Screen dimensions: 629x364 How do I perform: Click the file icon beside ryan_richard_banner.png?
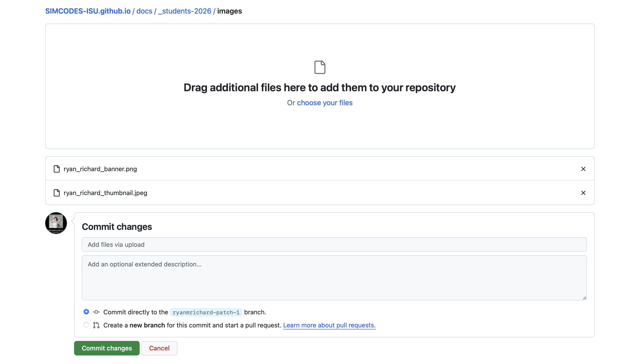(x=56, y=169)
